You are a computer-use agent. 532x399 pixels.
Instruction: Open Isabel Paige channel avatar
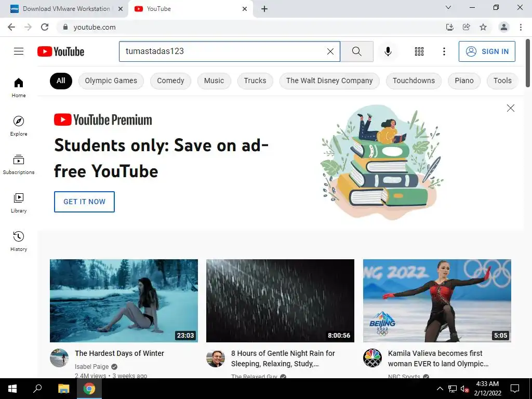tap(59, 358)
